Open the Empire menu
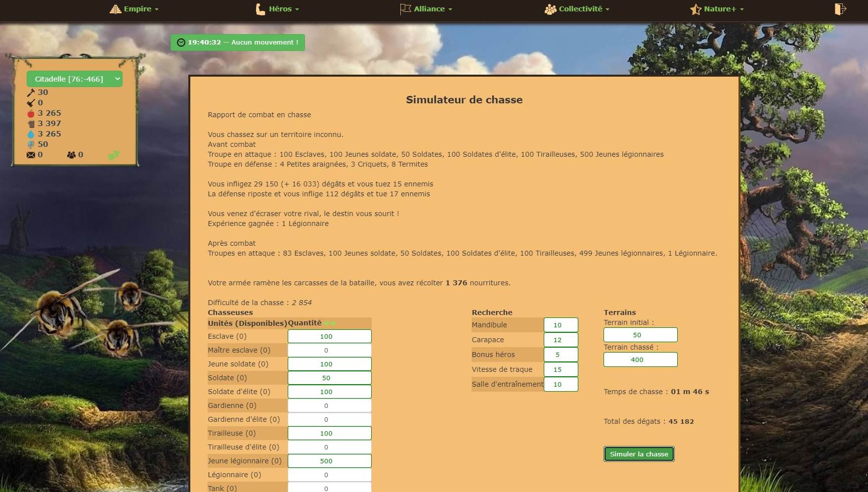Viewport: 868px width, 492px height. click(x=134, y=9)
